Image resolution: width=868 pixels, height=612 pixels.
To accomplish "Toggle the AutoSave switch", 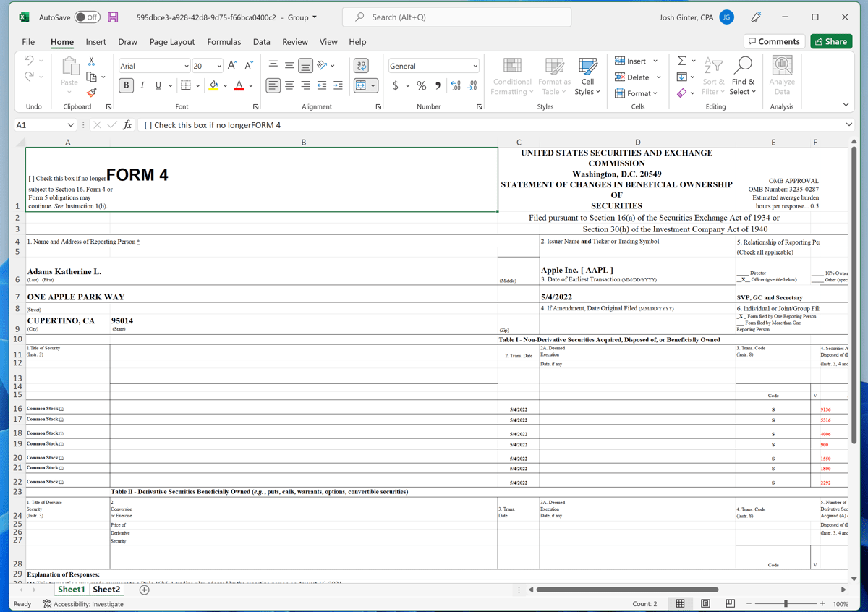I will pyautogui.click(x=88, y=17).
